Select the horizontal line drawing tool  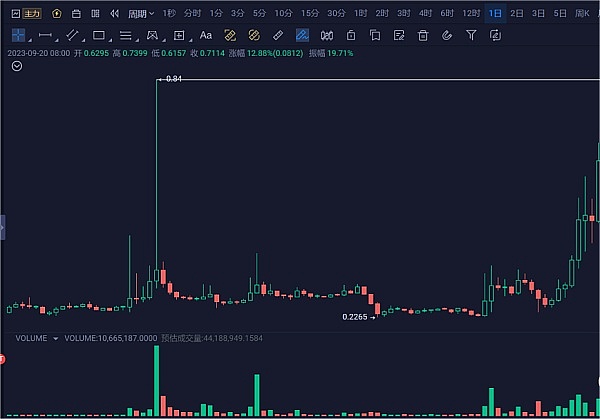pos(45,35)
